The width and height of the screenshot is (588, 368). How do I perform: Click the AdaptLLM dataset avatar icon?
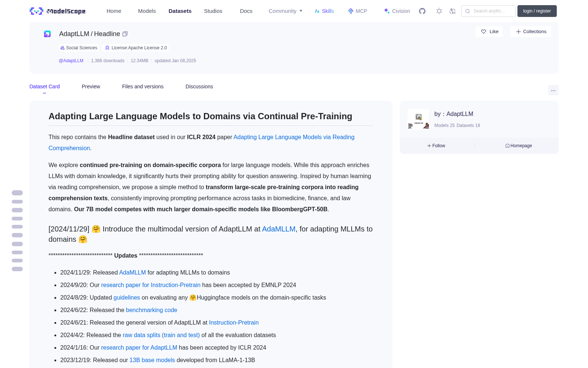tap(47, 34)
